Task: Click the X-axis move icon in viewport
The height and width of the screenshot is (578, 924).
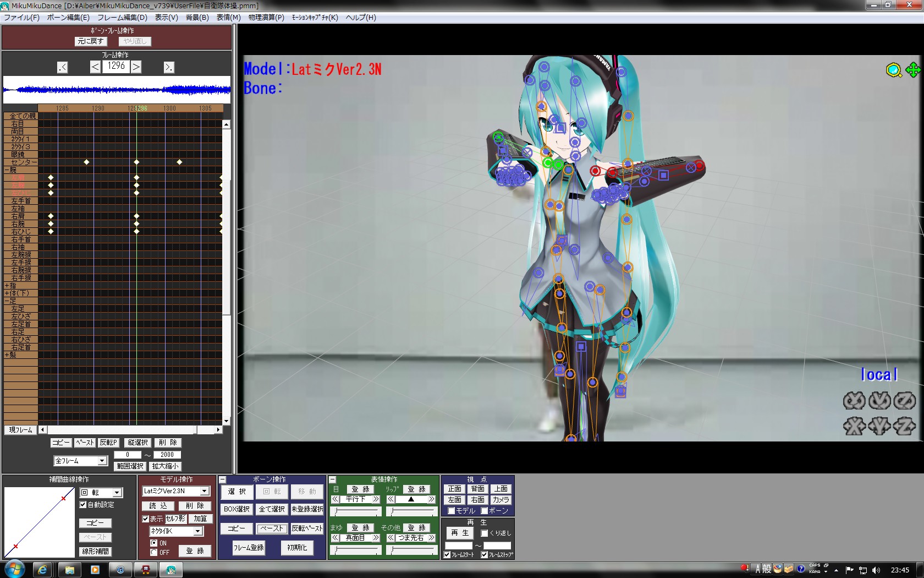Action: pos(854,426)
